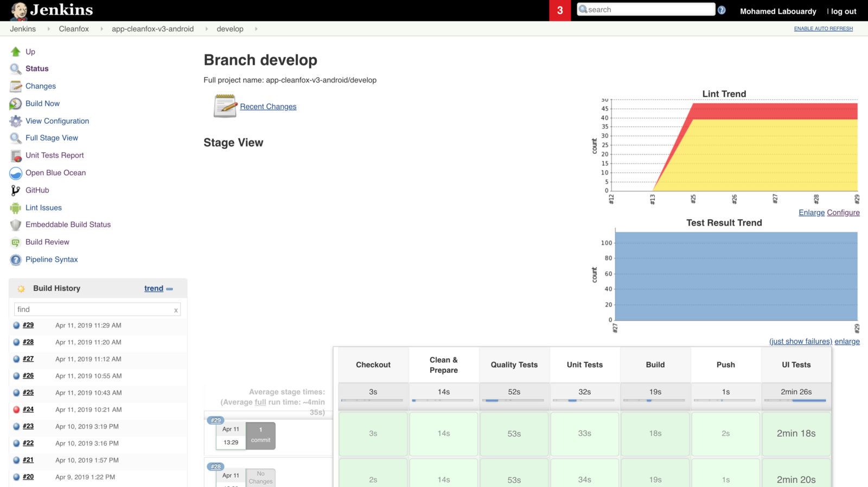Click the #29 Quality Tests 53s cell
Screen dimensions: 868x487
(x=514, y=434)
